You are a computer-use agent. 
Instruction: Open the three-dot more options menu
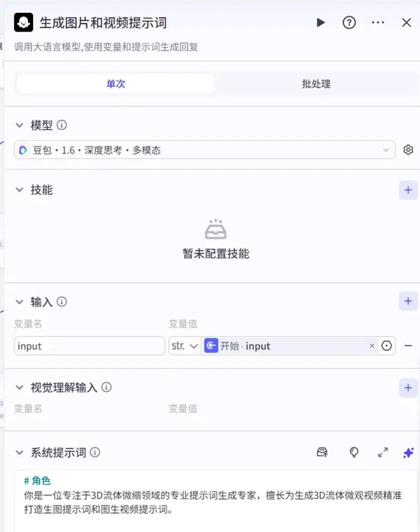click(378, 23)
